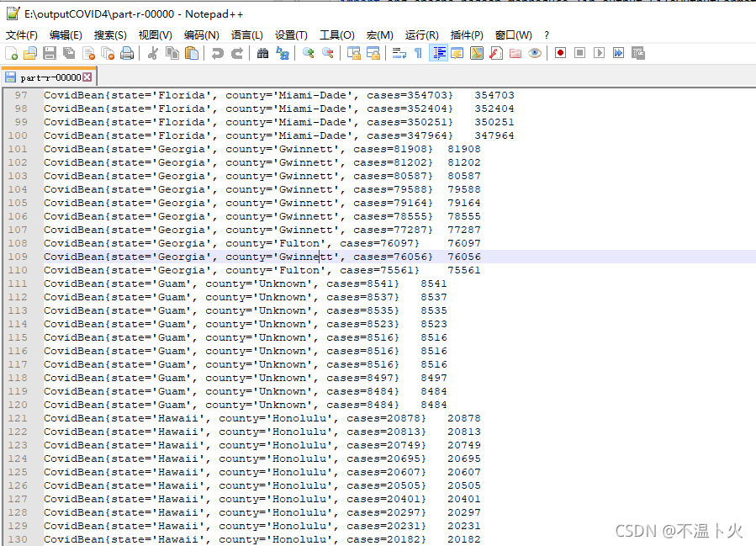Toggle monitoring eye icon

point(535,53)
